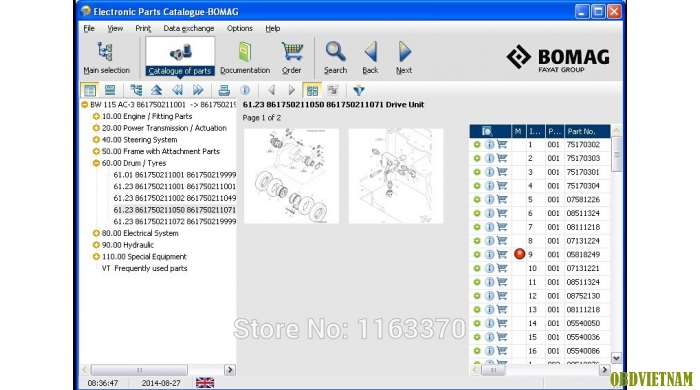Screen dimensions: 700x390
Task: Click the grey next page arrow
Action: pyautogui.click(x=292, y=90)
